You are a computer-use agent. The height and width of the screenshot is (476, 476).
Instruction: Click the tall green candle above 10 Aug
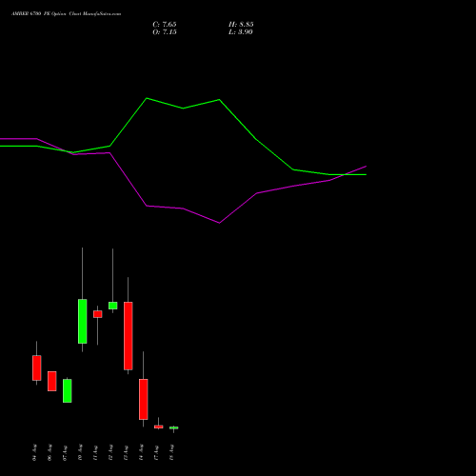[x=83, y=321]
